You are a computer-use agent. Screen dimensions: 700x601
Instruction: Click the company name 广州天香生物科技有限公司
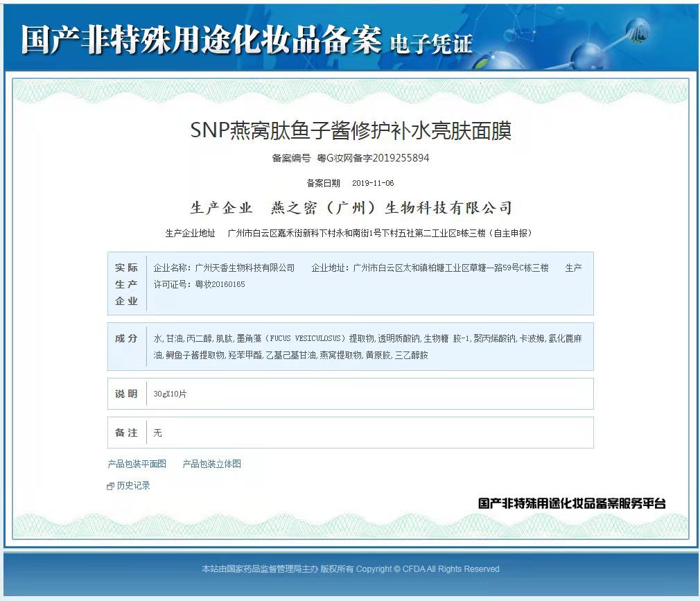pyautogui.click(x=245, y=268)
